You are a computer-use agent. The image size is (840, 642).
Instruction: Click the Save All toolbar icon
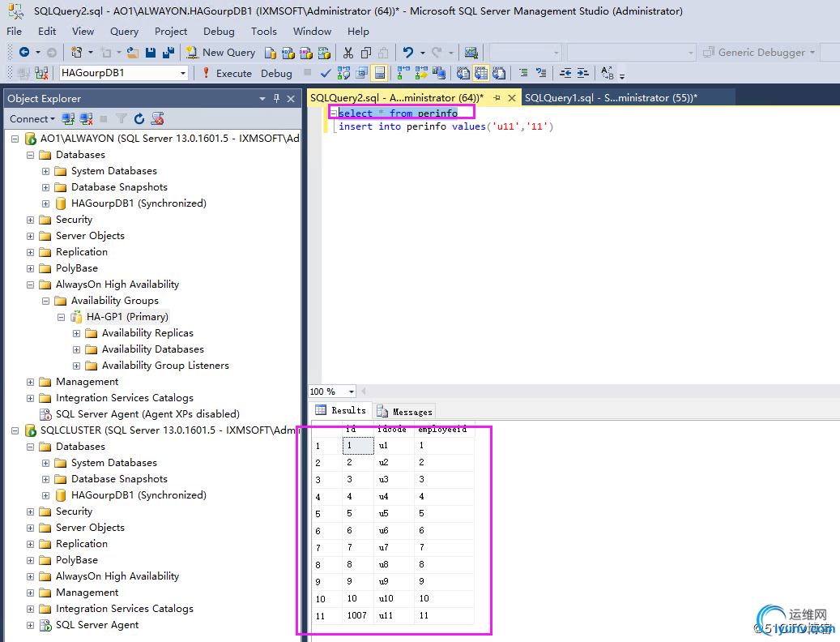click(x=168, y=52)
